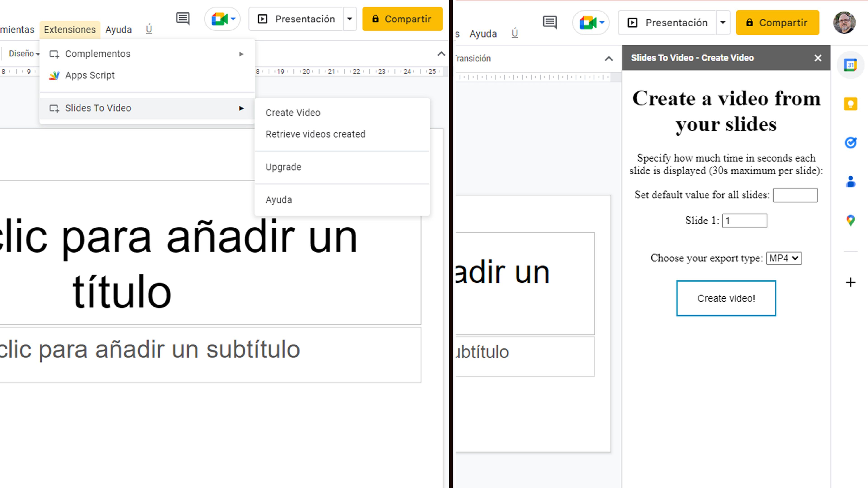Open Ayuda menu in left window

coord(118,30)
